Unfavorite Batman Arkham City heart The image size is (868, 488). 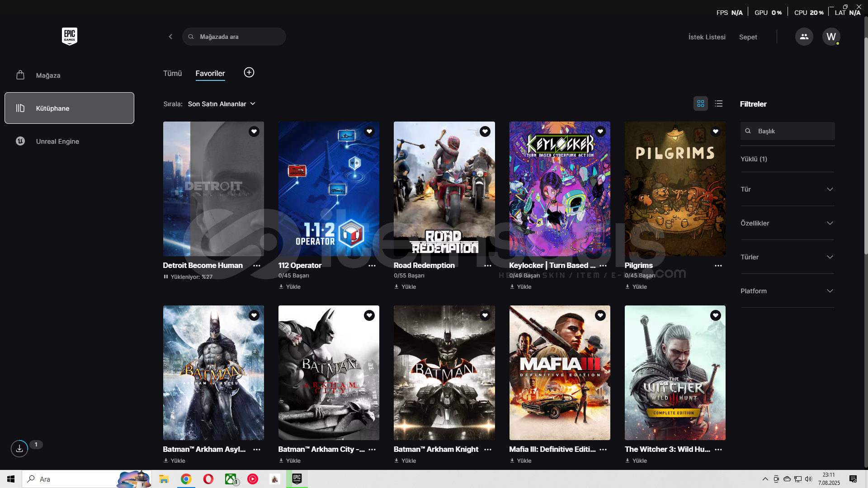[369, 315]
